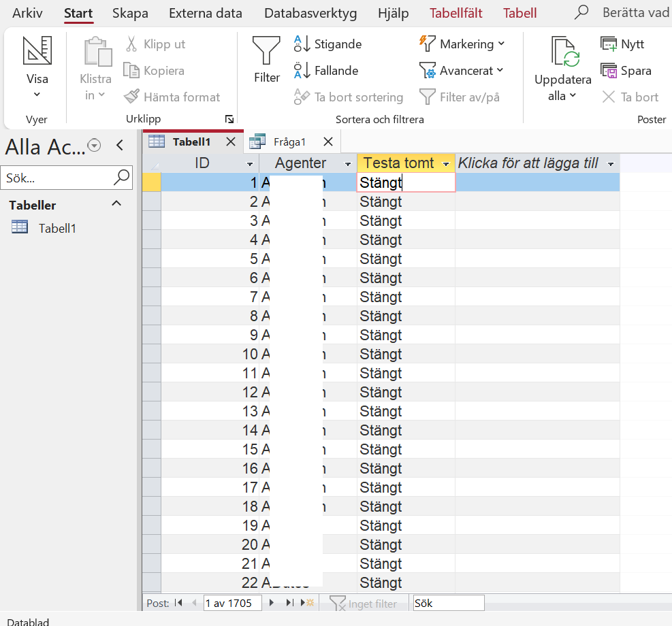Open Markering filter dropdown
The image size is (672, 626).
coord(461,44)
